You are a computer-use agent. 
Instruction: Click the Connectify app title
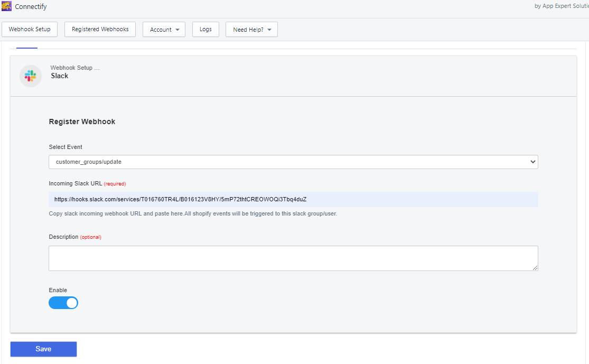point(31,7)
